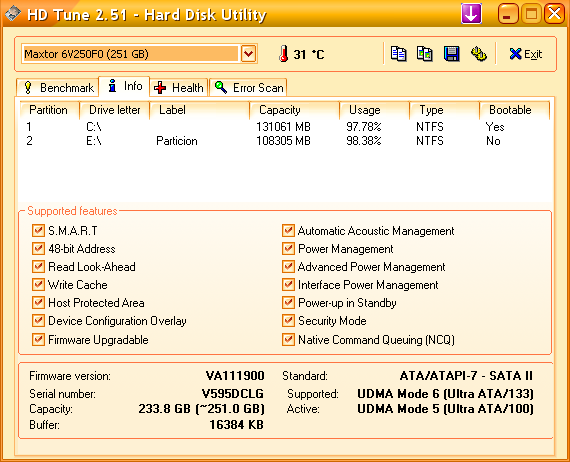Toggle the 48-bit Address checkbox
The height and width of the screenshot is (462, 570).
(x=38, y=249)
